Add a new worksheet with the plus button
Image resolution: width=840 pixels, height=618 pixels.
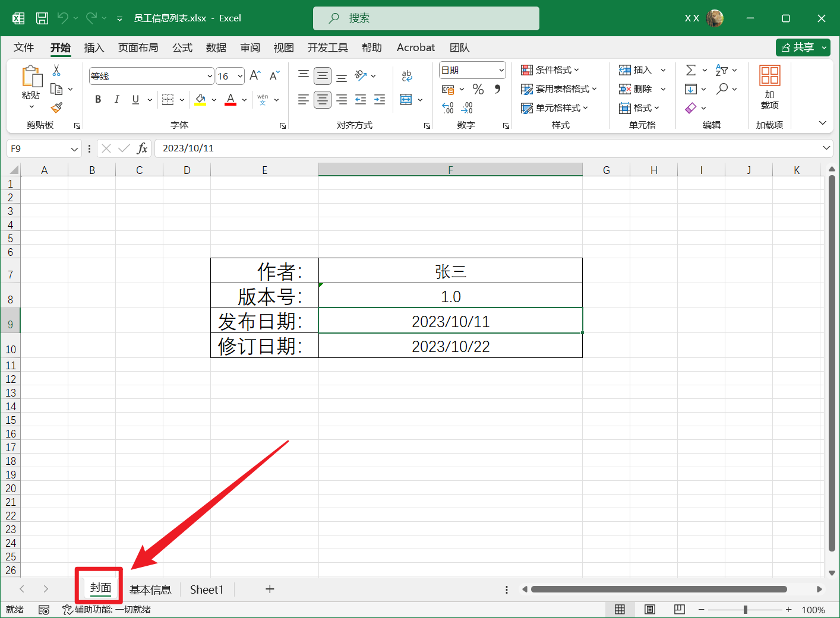270,589
